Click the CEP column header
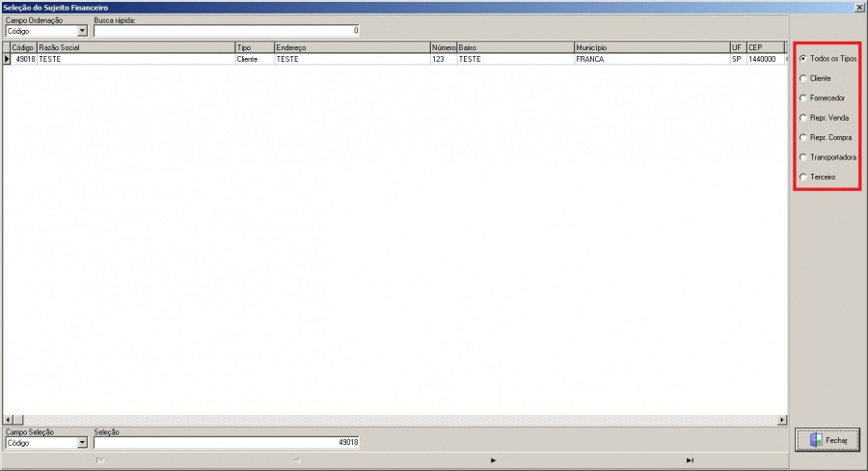This screenshot has height=471, width=868. coord(766,47)
